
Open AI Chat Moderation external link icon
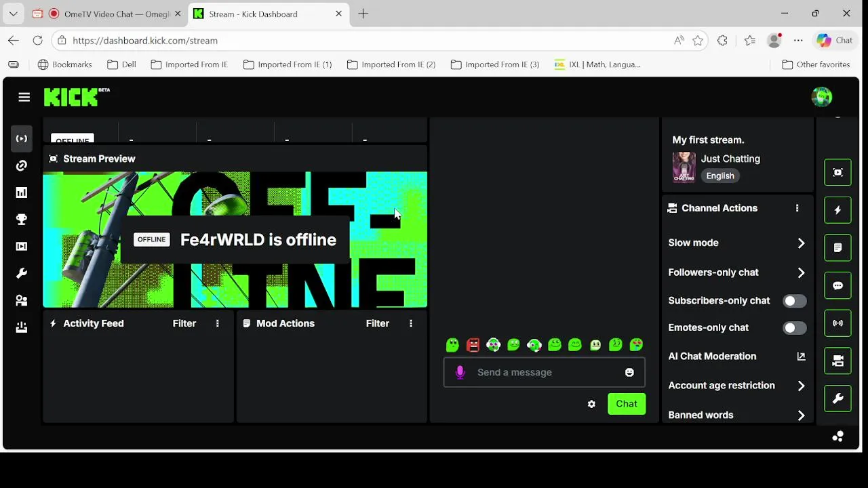801,357
